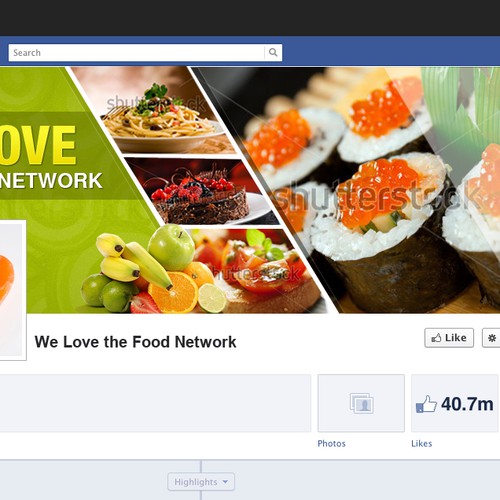Open the Likes link
Screen dimensions: 500x500
(421, 444)
